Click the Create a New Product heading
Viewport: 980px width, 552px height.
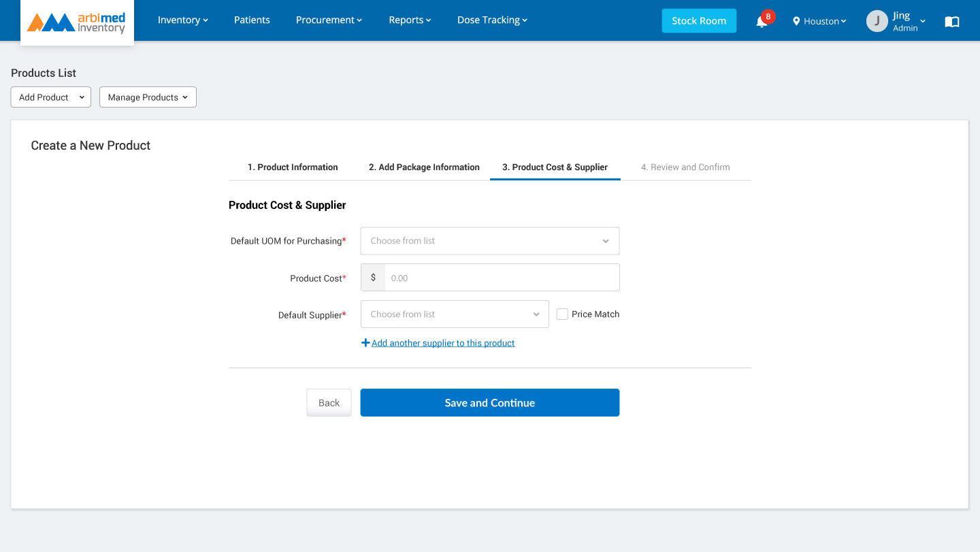(91, 146)
